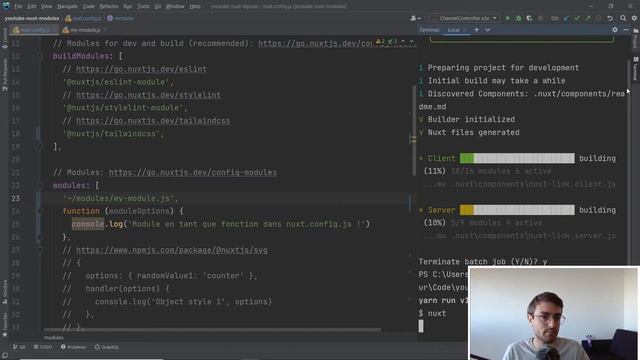Close the my-module.js editor tab
The height and width of the screenshot is (360, 640).
point(105,30)
